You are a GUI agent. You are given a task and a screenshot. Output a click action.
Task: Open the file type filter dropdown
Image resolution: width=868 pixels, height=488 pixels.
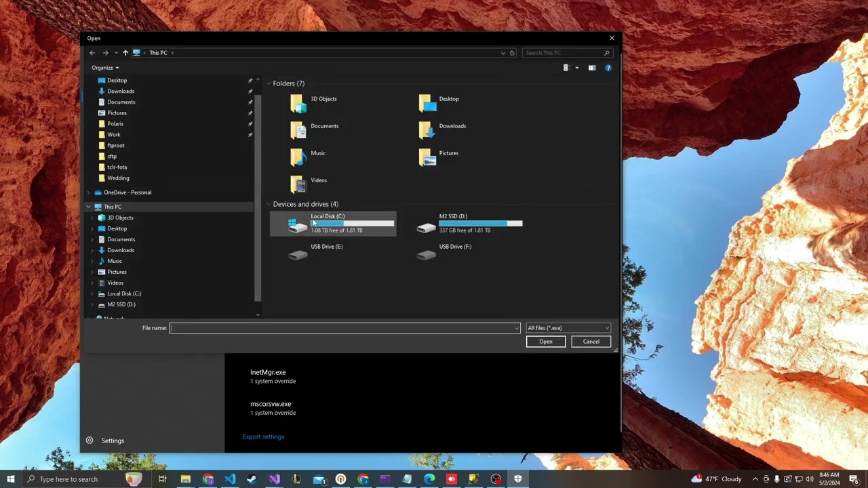568,328
